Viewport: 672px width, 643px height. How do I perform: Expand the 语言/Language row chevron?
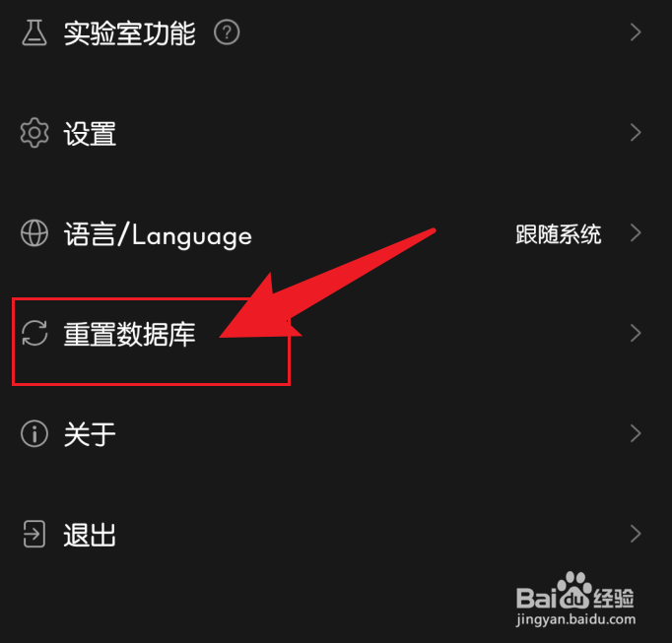[x=636, y=233]
